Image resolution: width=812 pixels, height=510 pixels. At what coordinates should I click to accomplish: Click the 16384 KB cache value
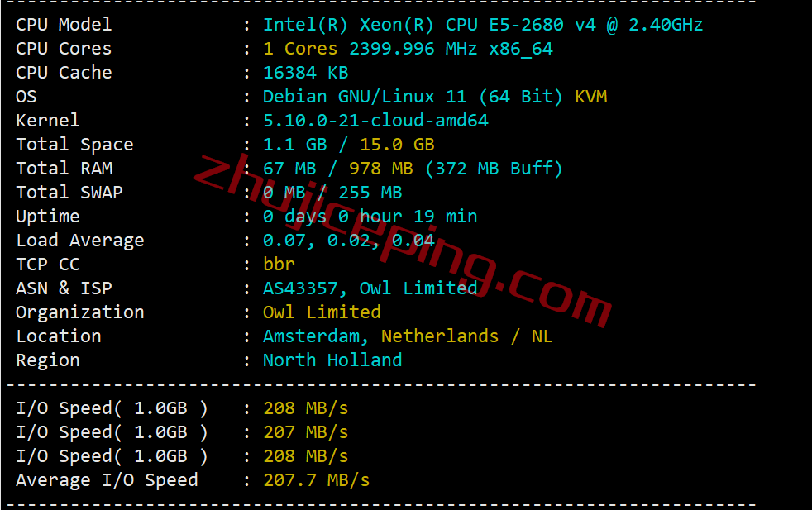306,73
